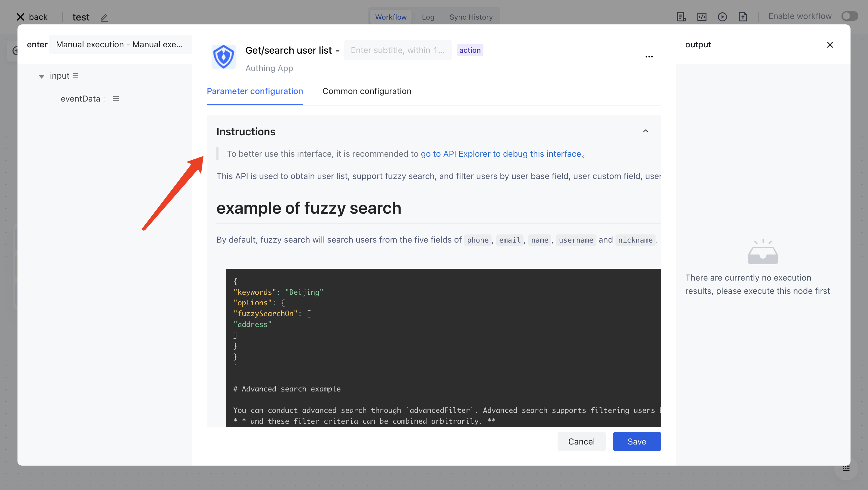
Task: Close the node configuration dialog
Action: [830, 45]
